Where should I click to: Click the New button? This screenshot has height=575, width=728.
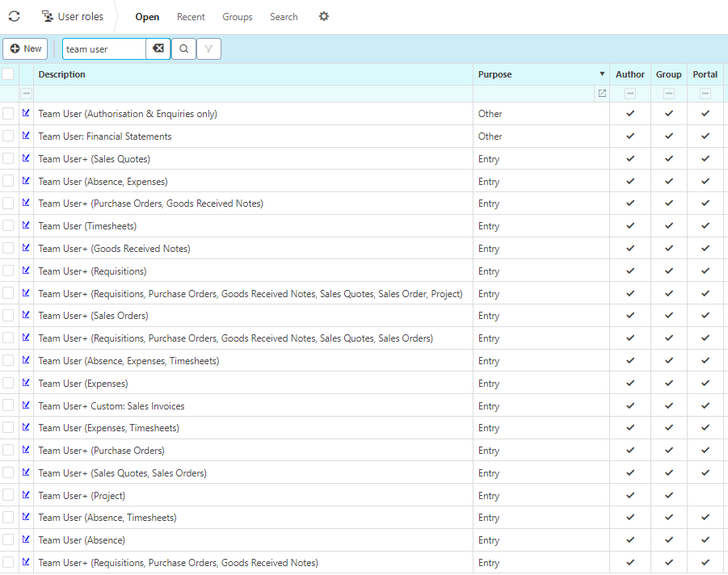[x=25, y=48]
